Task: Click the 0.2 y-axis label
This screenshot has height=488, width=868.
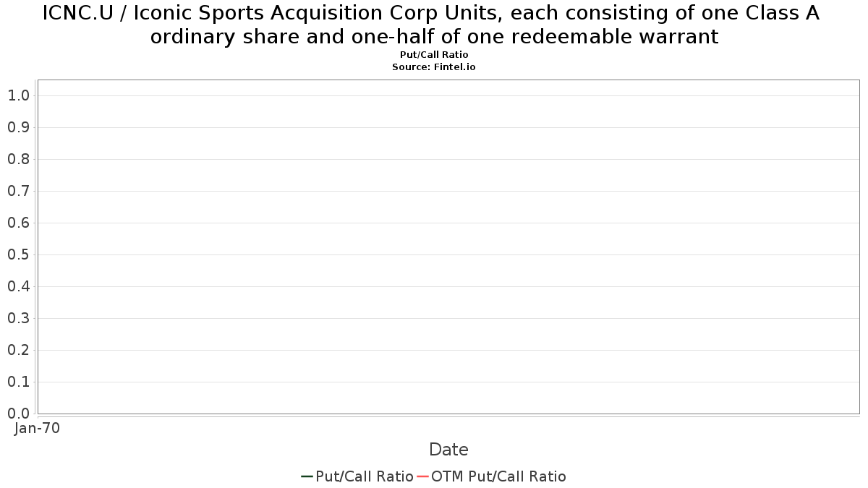Action: [x=18, y=350]
